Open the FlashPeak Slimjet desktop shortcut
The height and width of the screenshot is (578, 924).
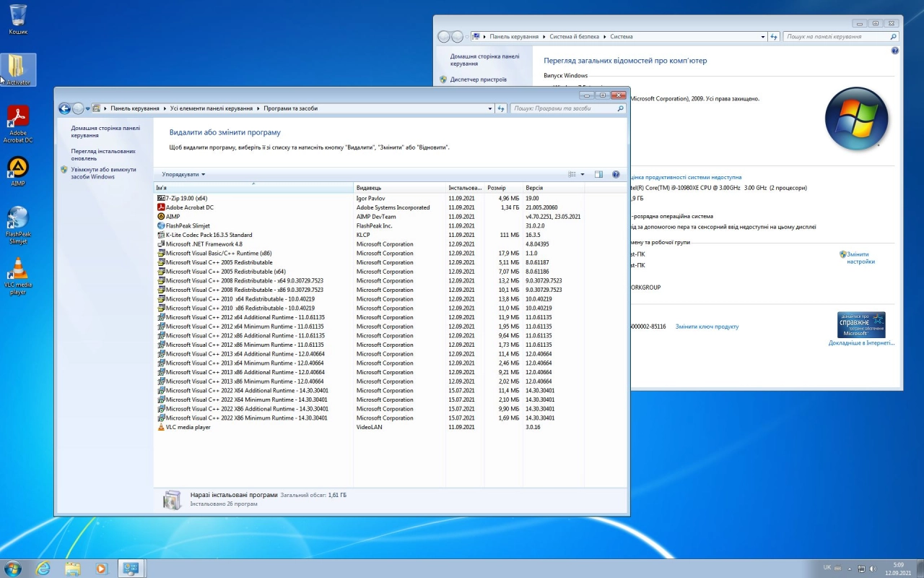(x=18, y=225)
